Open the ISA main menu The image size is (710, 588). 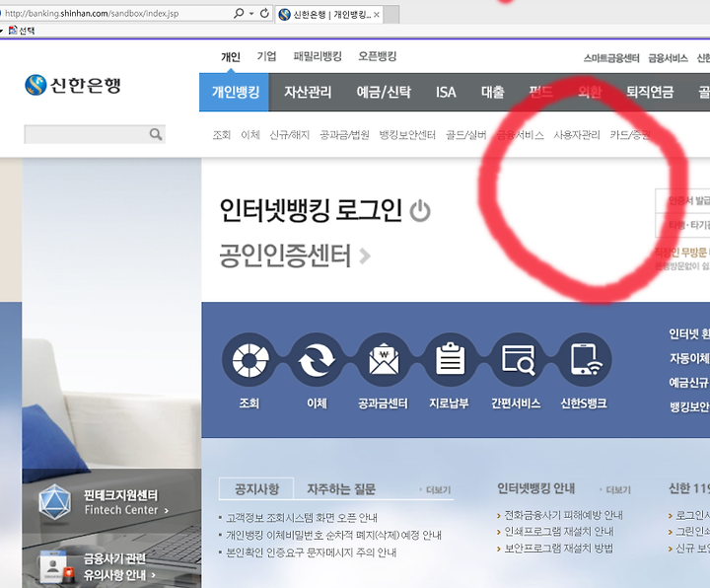coord(446,92)
